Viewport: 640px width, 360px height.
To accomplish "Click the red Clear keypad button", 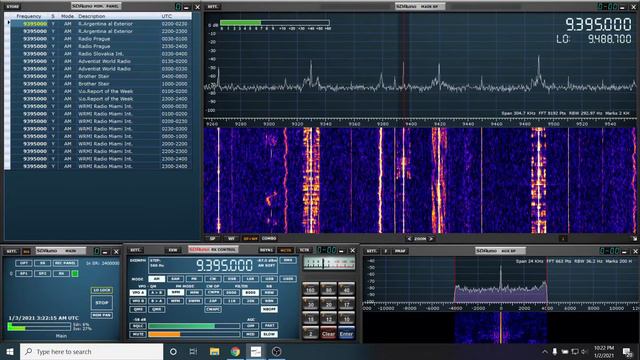I will point(329,333).
